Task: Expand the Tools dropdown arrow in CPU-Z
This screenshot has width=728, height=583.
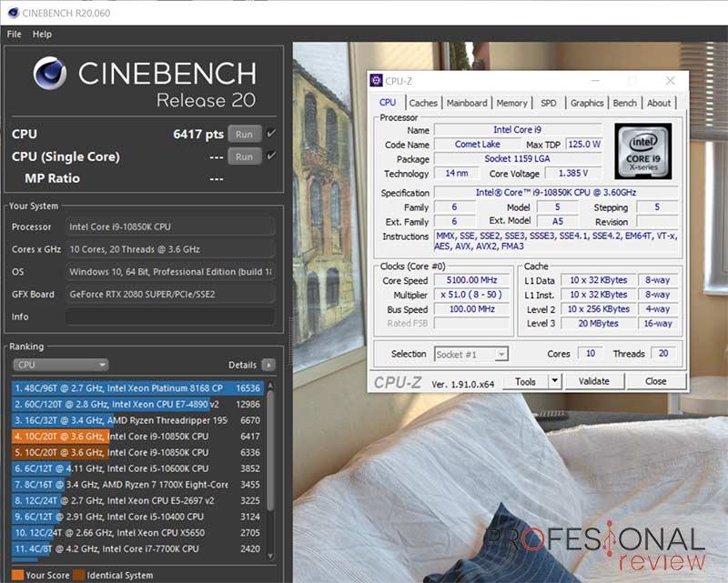Action: 554,381
